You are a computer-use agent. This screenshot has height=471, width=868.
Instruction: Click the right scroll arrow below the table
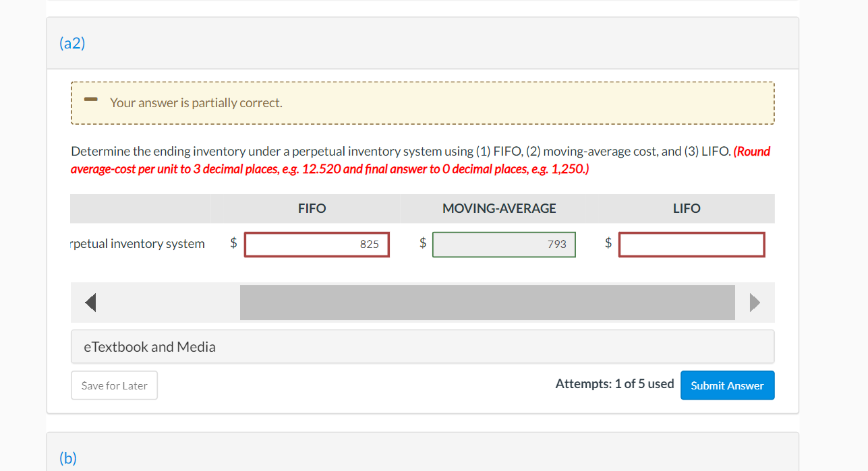(x=755, y=302)
